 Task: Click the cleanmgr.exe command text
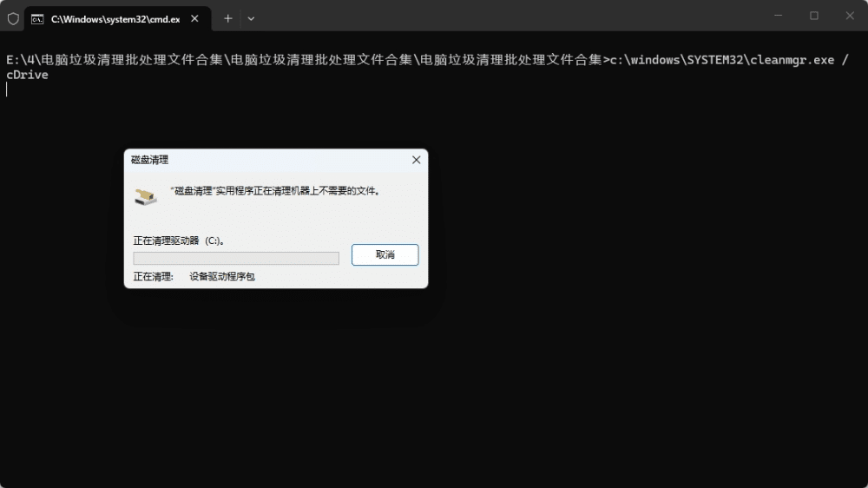point(722,60)
